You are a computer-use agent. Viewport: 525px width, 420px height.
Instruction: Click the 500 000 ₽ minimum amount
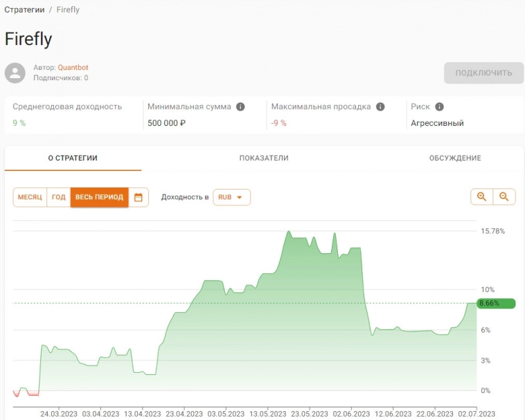coord(166,123)
